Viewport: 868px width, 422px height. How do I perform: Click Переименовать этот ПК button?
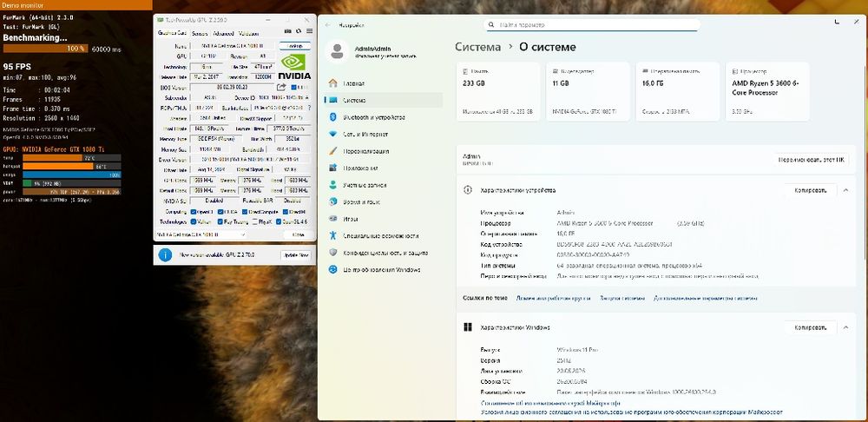click(x=811, y=160)
